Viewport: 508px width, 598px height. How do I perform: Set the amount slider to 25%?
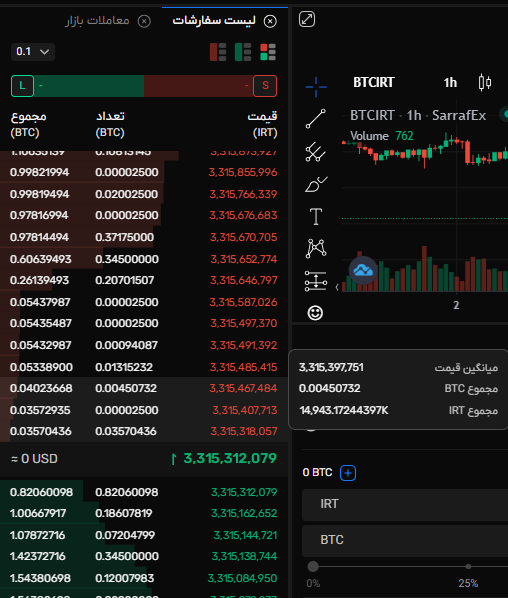[468, 567]
